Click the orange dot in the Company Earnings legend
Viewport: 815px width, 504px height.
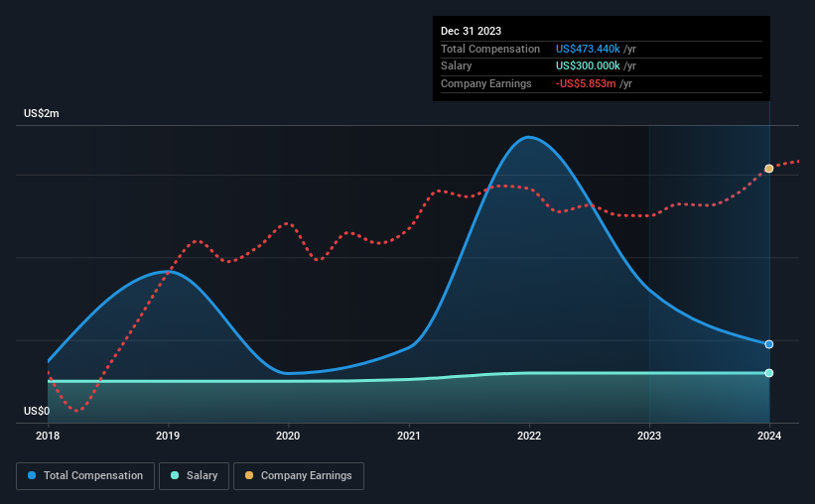[x=249, y=475]
